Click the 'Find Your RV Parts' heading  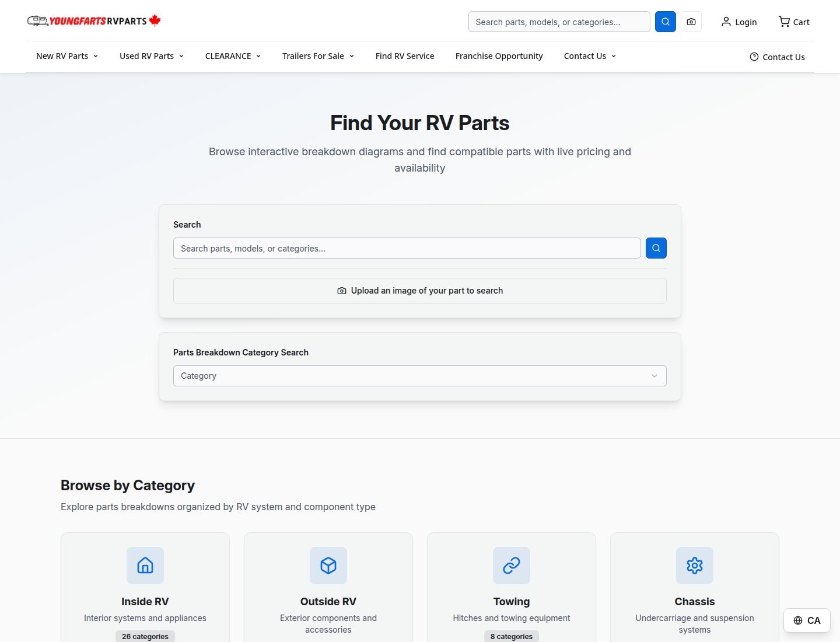[420, 123]
